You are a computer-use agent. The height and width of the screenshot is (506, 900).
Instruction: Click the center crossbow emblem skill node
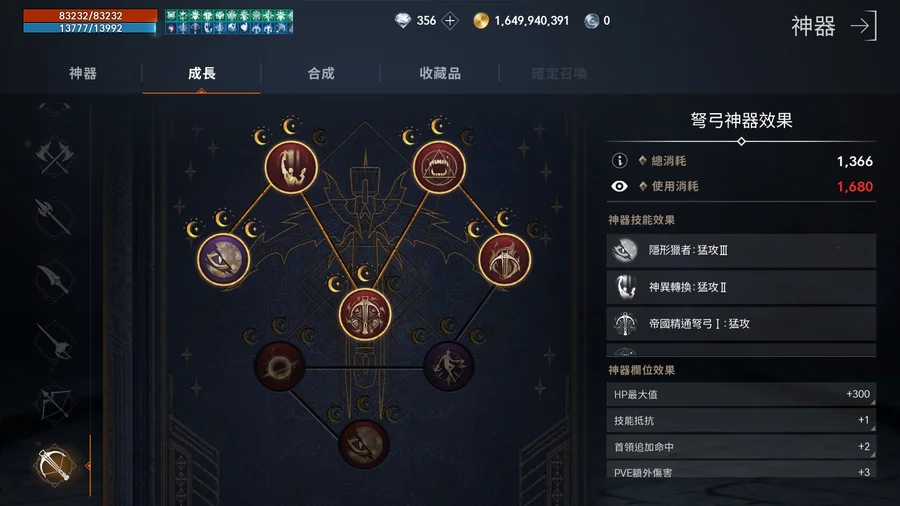[x=364, y=315]
